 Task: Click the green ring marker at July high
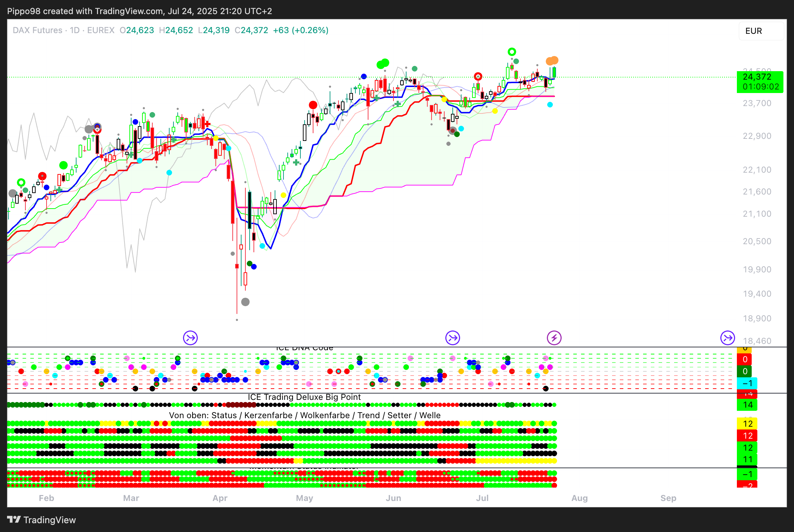coord(512,52)
